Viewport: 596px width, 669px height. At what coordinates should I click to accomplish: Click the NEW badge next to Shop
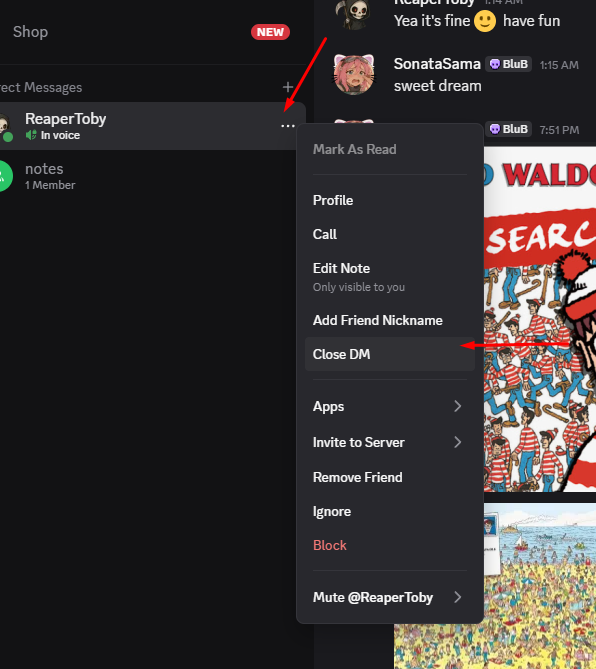(270, 32)
